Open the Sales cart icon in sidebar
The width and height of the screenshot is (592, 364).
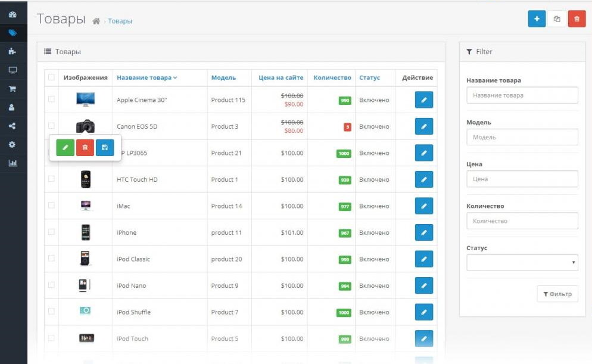12,89
